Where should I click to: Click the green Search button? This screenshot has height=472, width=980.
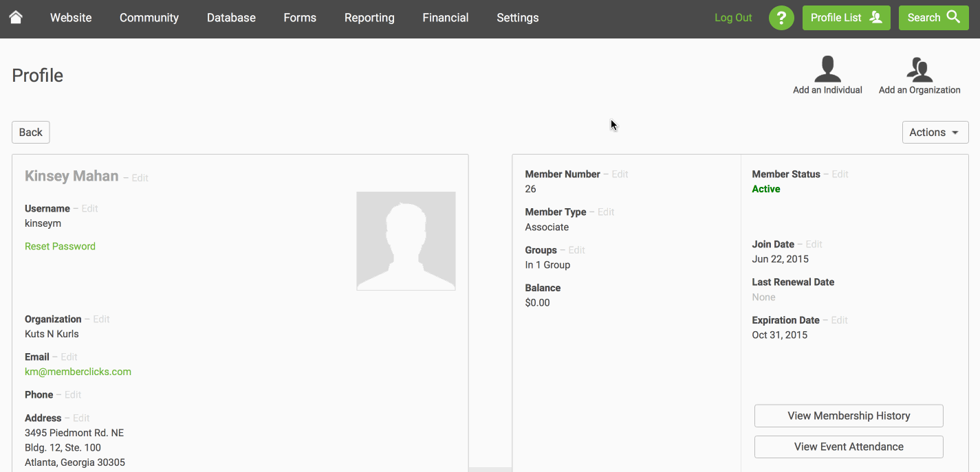(934, 18)
